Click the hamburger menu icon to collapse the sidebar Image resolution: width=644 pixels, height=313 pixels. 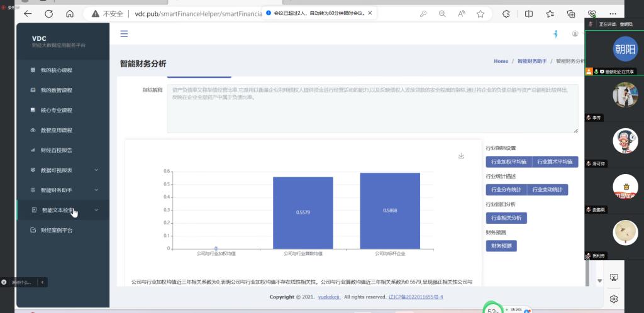(x=124, y=34)
